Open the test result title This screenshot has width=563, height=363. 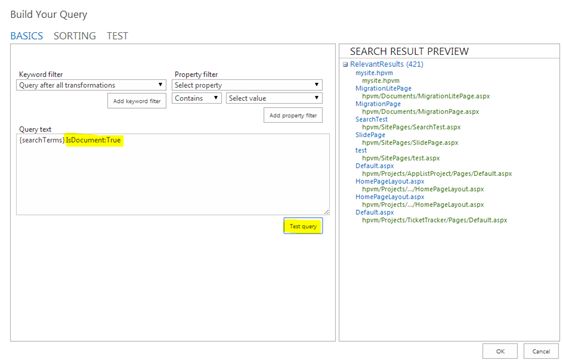pyautogui.click(x=361, y=150)
